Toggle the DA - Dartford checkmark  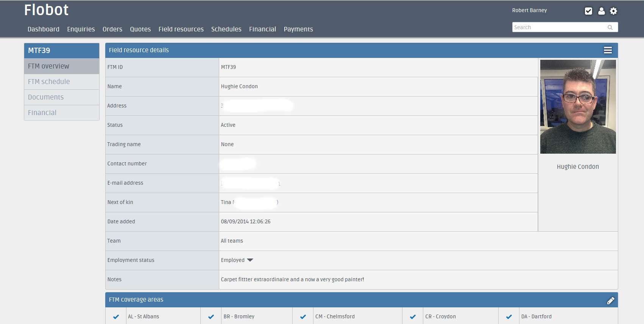click(509, 317)
